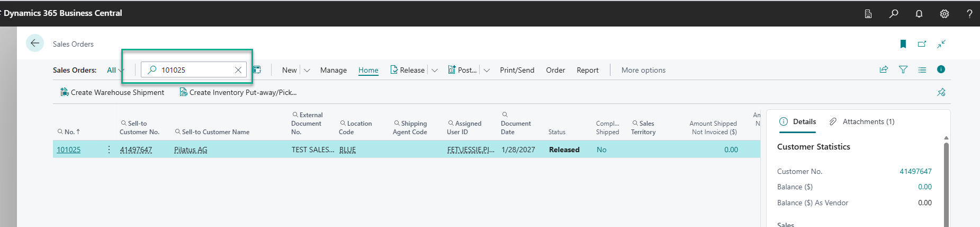Click the Location Code column header
Image resolution: width=980 pixels, height=227 pixels.
point(355,127)
